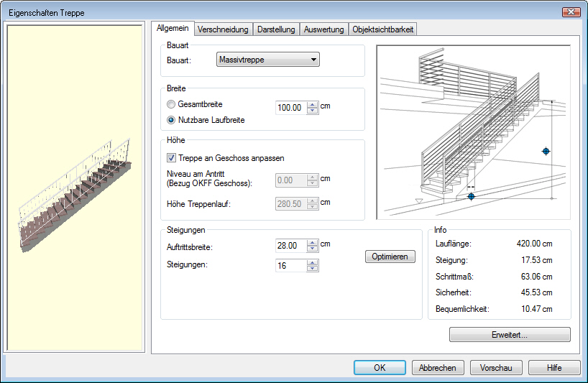Decrease the width value with down arrow
The image size is (588, 383).
tap(313, 111)
